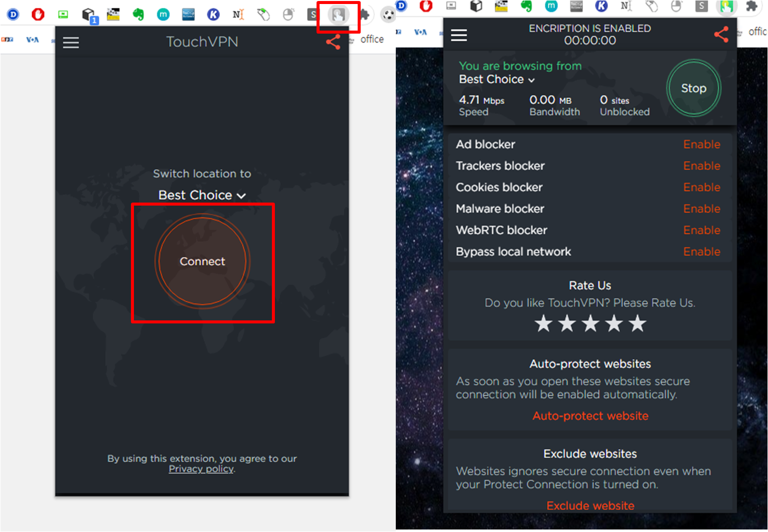Click the Auto-protect websites heading
The width and height of the screenshot is (768, 532).
590,364
